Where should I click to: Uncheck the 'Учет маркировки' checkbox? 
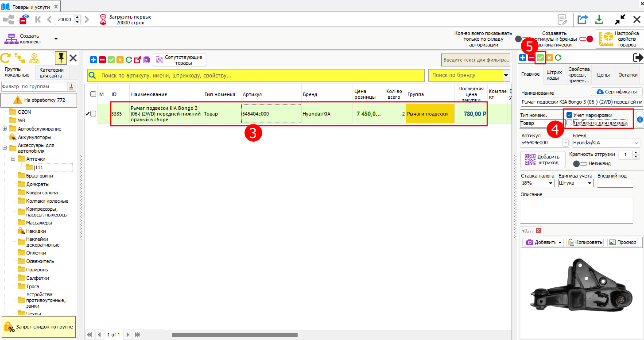coord(570,115)
